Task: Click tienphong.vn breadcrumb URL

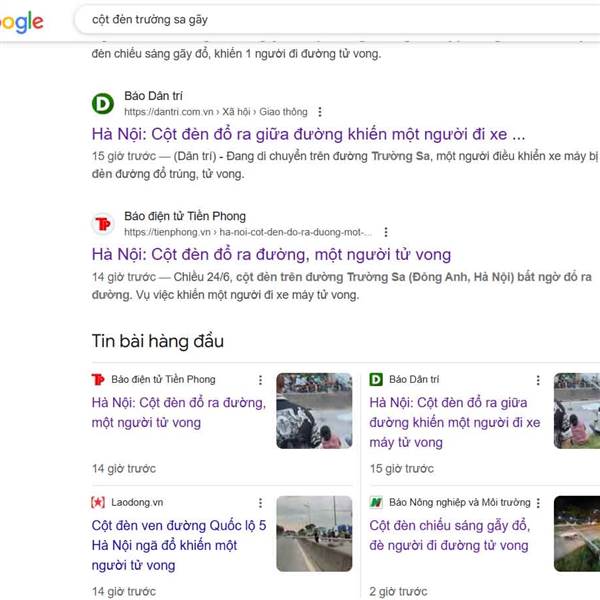Action: point(248,232)
